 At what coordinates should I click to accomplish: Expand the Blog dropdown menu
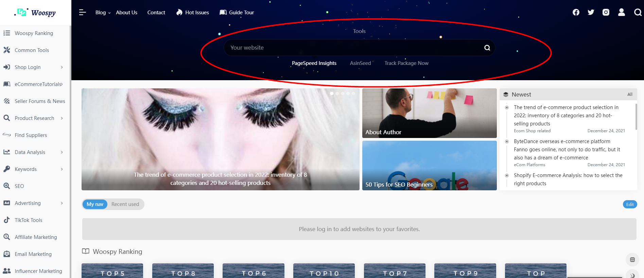pos(103,13)
